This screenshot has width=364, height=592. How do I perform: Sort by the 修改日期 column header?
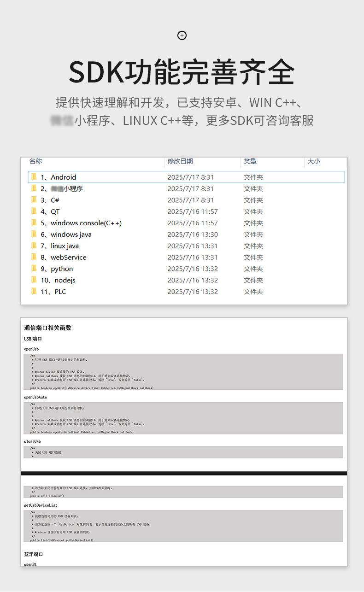coord(180,161)
